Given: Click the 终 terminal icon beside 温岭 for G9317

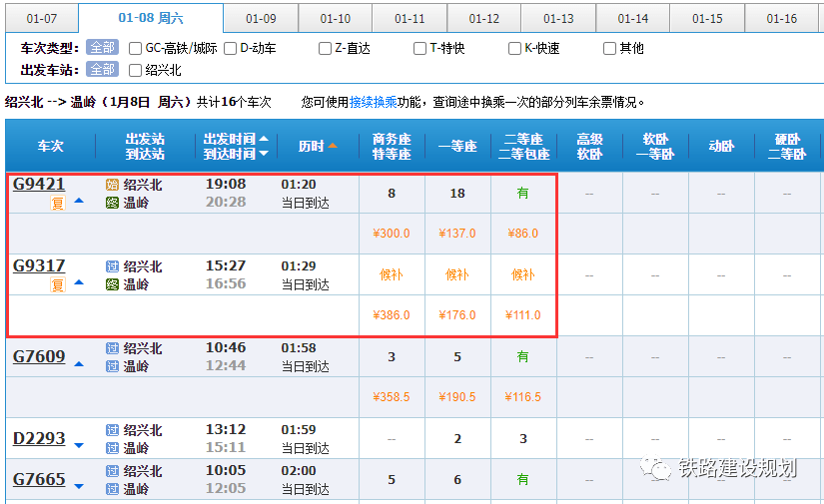Looking at the screenshot, I should [113, 284].
